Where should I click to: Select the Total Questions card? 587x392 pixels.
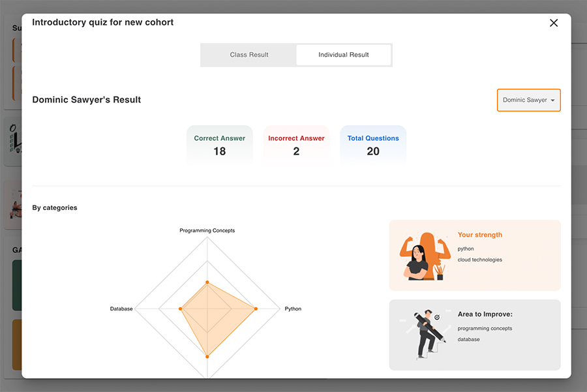(373, 145)
